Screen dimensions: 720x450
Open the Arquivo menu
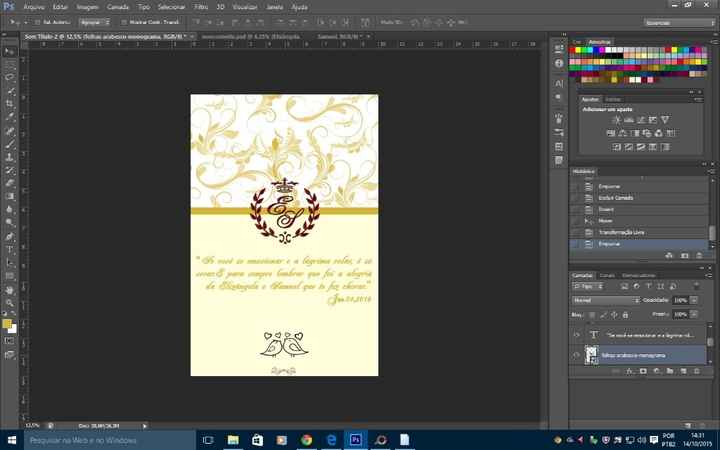(34, 7)
